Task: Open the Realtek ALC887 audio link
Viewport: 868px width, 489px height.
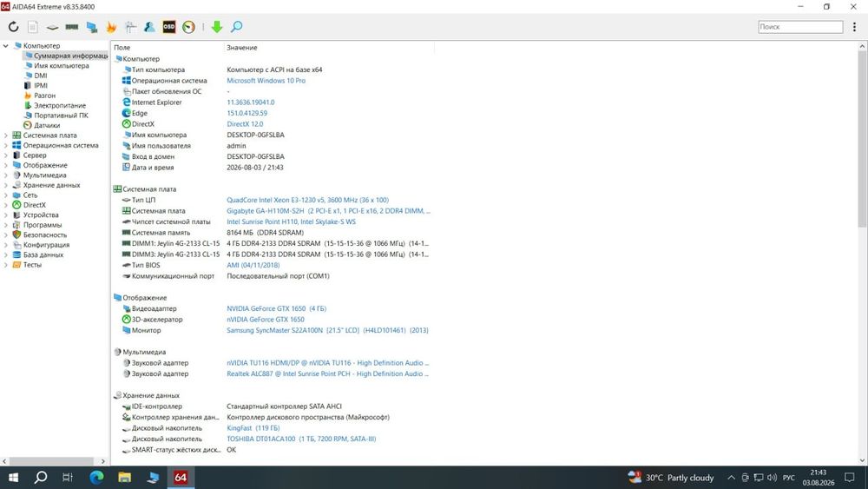Action: [x=327, y=373]
